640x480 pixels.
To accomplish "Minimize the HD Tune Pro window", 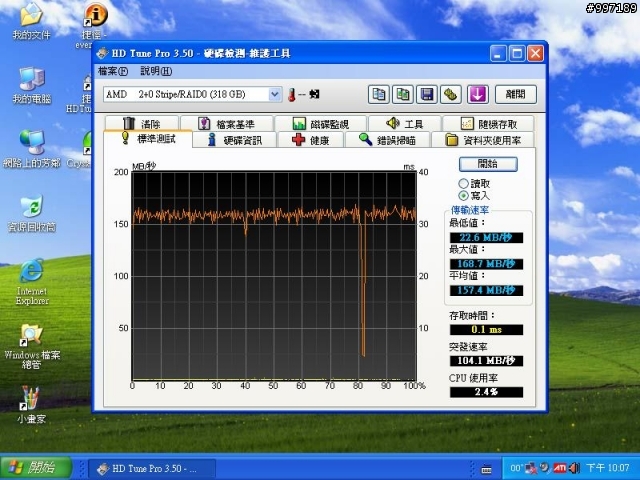I will tap(498, 53).
